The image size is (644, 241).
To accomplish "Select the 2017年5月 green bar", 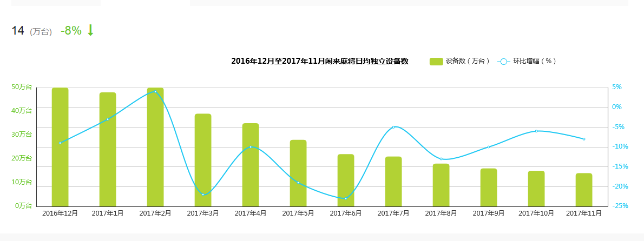I will pos(298,174).
